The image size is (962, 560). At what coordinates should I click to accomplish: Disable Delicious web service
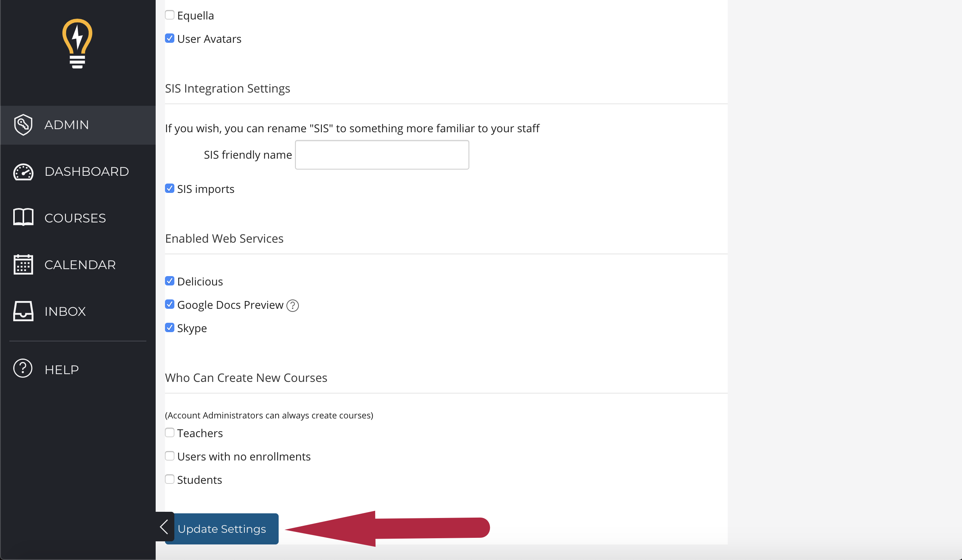tap(169, 281)
